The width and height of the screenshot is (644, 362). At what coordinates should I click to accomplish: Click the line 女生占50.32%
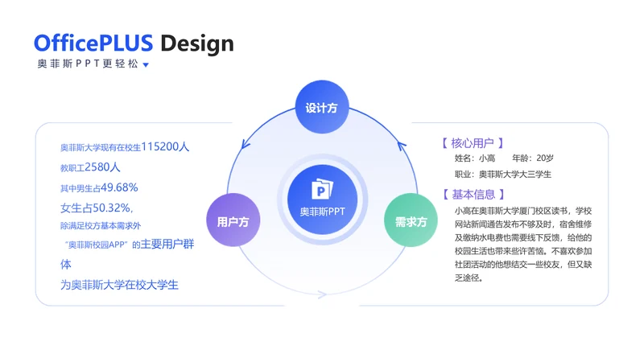(97, 208)
